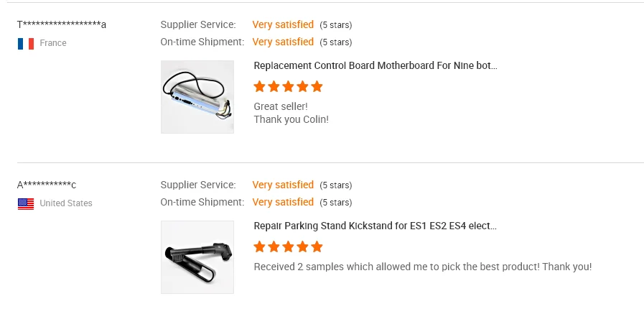This screenshot has width=644, height=309.
Task: Click second review's Supplier Service 'Very satisfied'
Action: [283, 185]
